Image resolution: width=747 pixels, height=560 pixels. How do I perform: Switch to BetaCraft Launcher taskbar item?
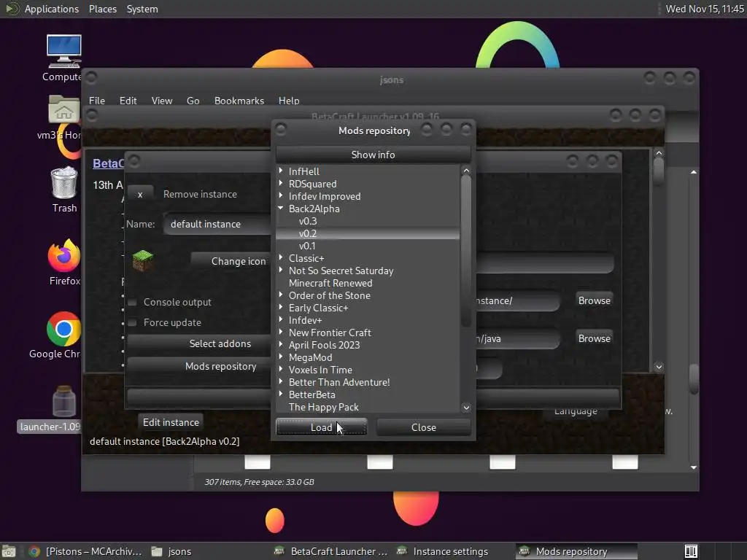point(332,551)
